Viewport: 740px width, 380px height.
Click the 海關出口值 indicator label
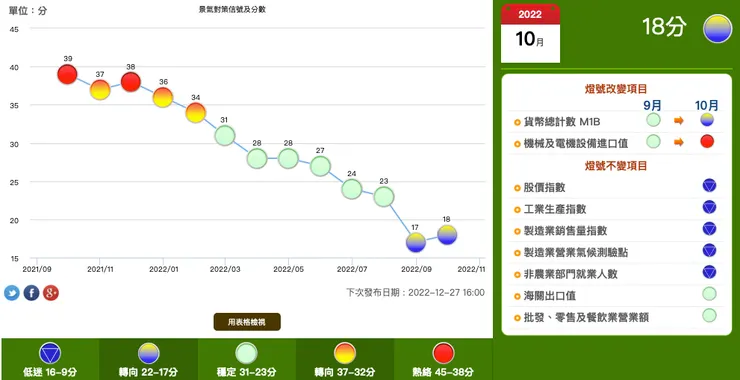550,296
